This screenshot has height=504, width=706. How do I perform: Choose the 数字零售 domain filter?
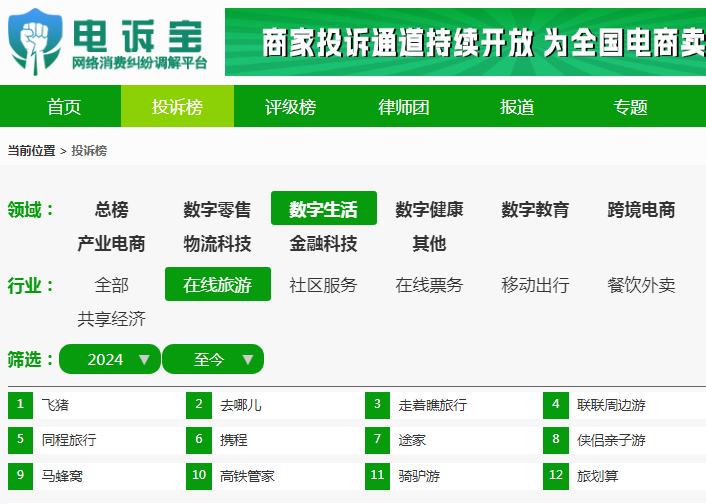217,209
